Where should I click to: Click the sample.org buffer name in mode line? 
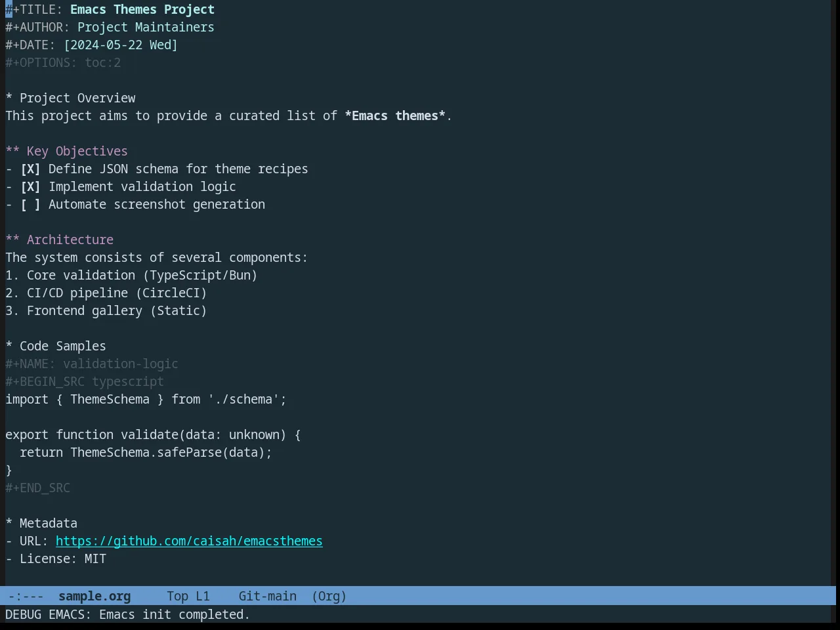[x=94, y=596]
